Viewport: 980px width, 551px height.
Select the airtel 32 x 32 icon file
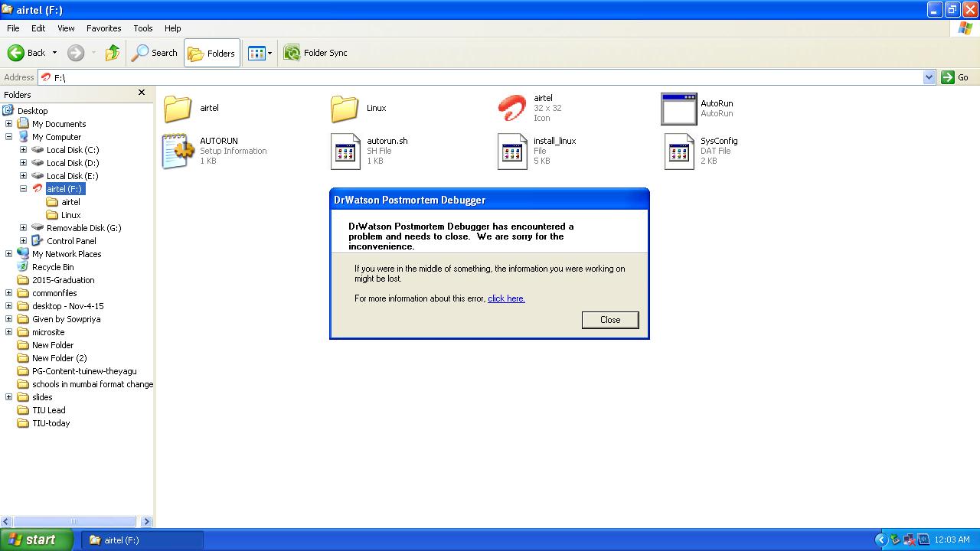tap(511, 108)
